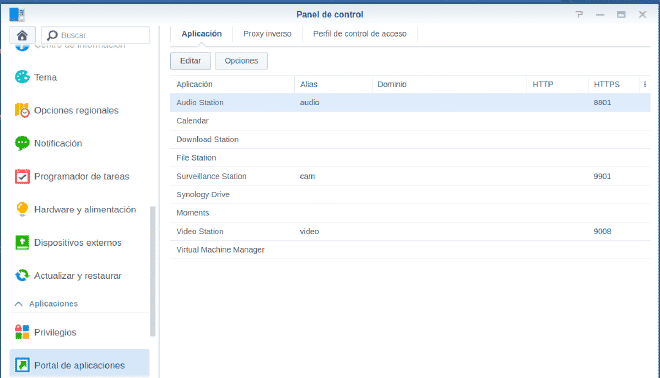Click HTTPS port 8801 cell
The image size is (660, 378).
[x=602, y=102]
